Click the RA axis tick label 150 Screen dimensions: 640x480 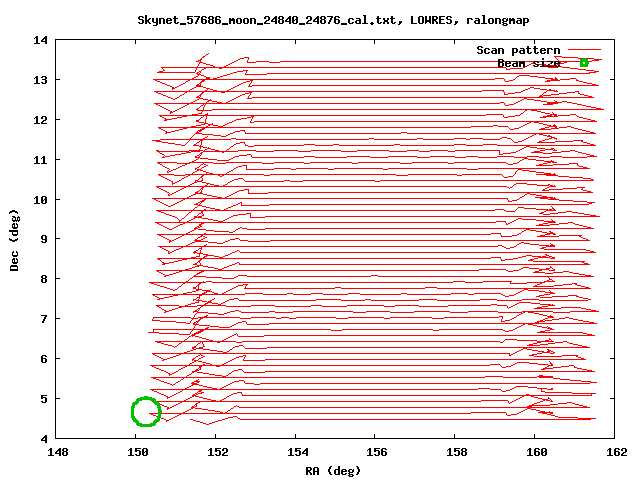(138, 452)
